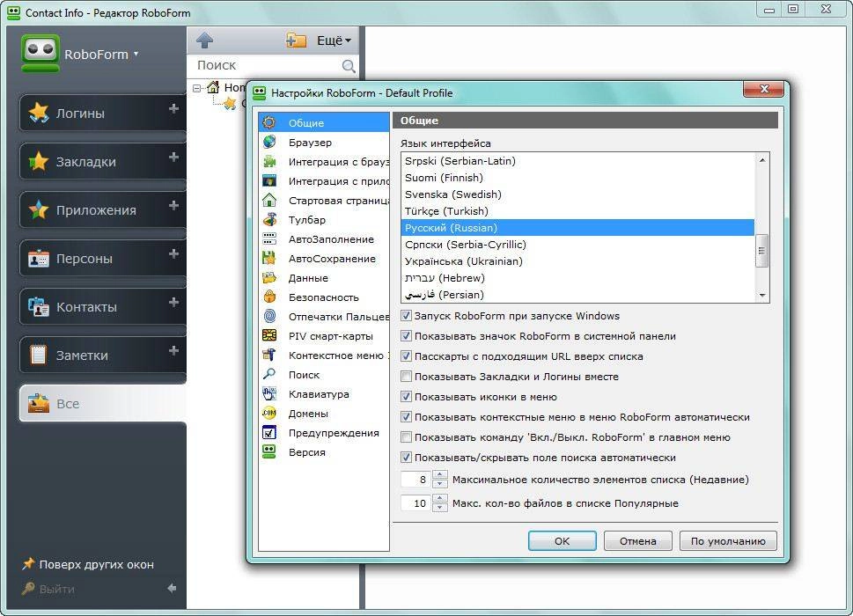Toggle Показывать значок RoboForm в системной панели
Screen dimensions: 853x616
point(406,336)
